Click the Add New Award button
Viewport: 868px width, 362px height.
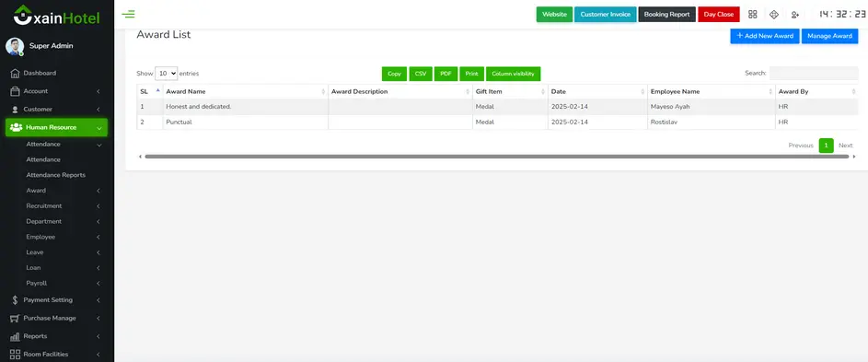coord(765,36)
